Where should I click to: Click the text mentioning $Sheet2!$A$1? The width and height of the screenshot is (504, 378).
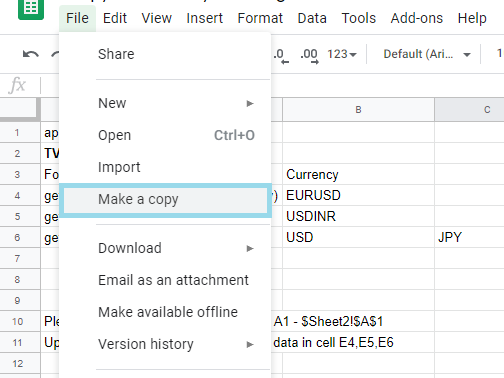(328, 321)
